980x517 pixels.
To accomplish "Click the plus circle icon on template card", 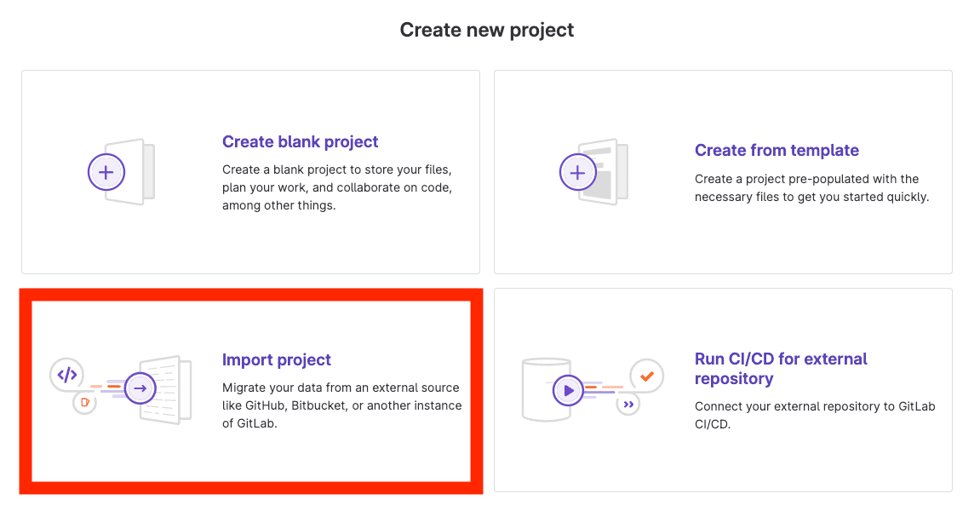I will [x=578, y=172].
